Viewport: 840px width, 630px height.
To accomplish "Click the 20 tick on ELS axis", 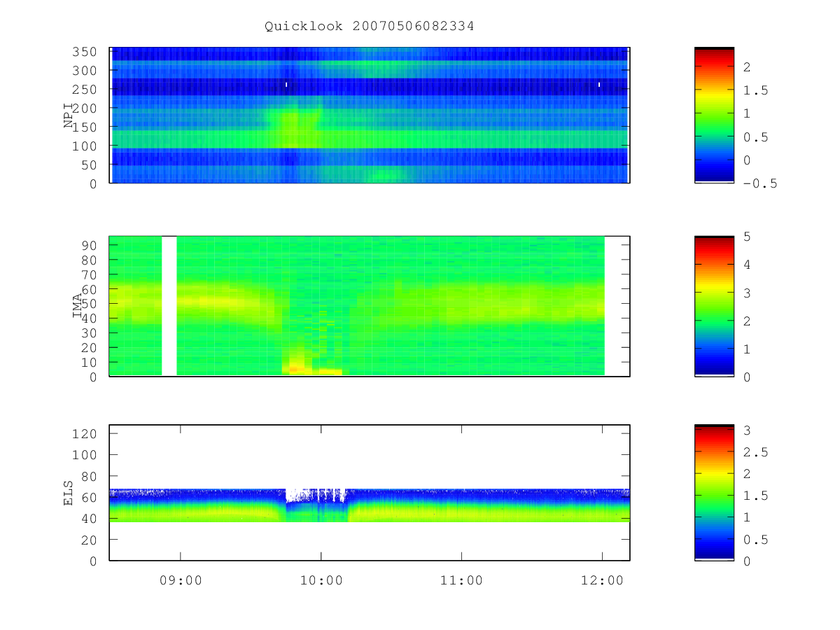I will pos(90,540).
